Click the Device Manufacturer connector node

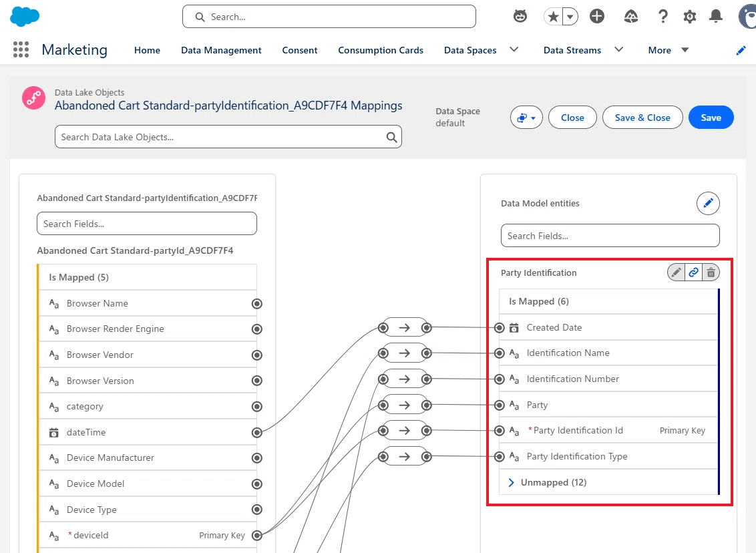pyautogui.click(x=257, y=458)
